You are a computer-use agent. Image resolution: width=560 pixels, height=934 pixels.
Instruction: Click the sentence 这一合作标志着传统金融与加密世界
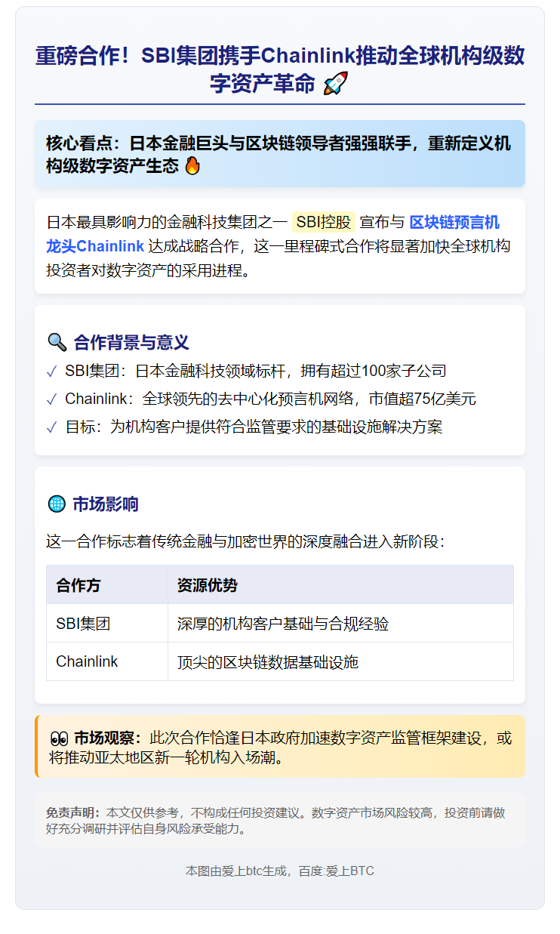(x=246, y=541)
